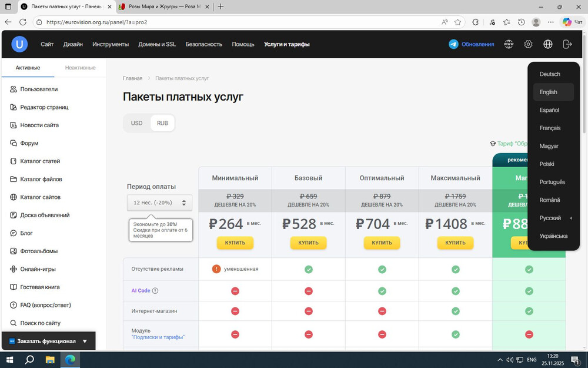Select the RUB currency option
Viewport: 588px width, 368px height.
coord(162,123)
